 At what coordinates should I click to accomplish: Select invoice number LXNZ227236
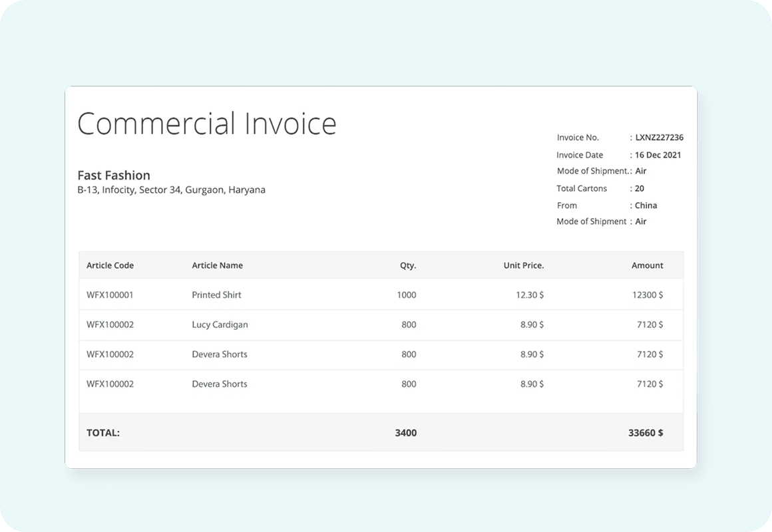click(659, 138)
